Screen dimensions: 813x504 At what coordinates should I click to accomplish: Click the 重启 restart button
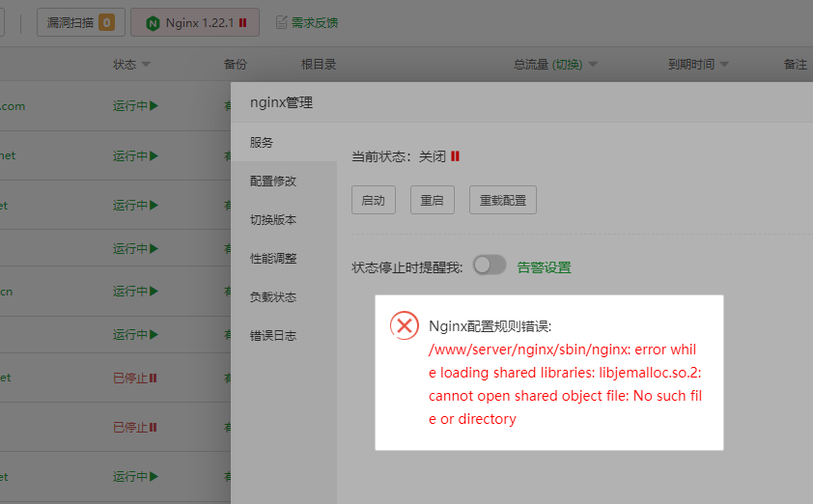point(433,200)
